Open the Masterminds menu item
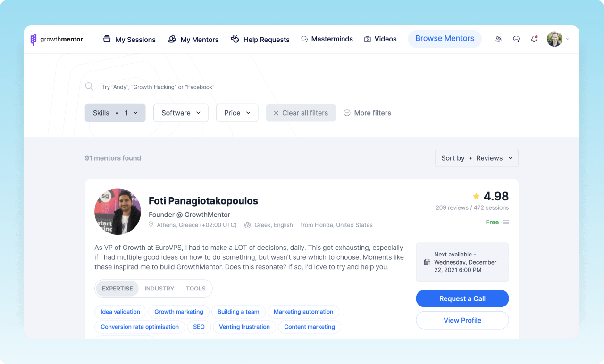 pyautogui.click(x=327, y=39)
